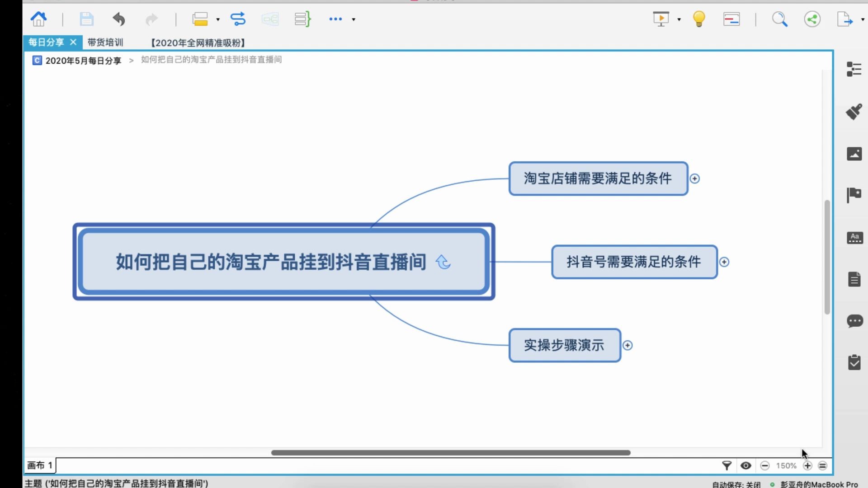Click drill-up arrow on central topic

443,262
